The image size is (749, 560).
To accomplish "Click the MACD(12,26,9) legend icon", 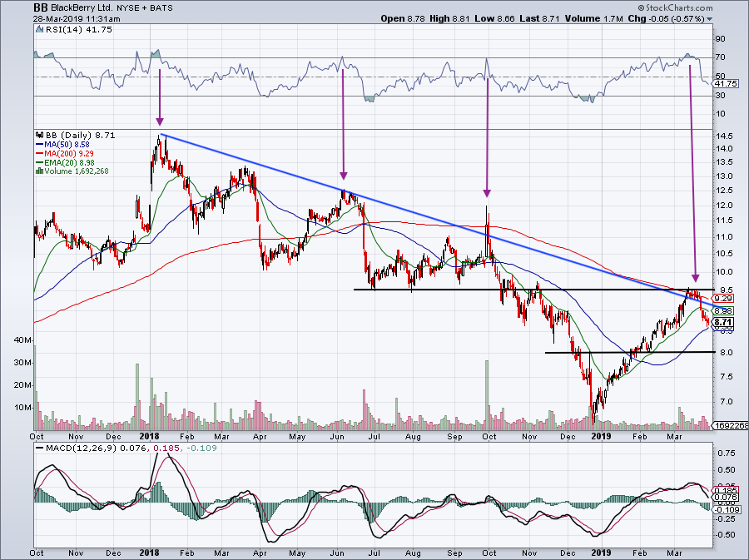I will coord(40,448).
